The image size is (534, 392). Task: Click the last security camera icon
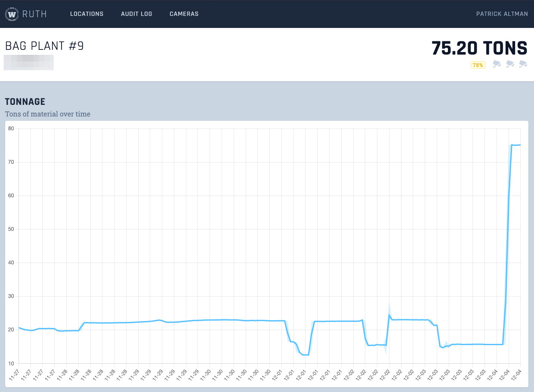(x=523, y=64)
